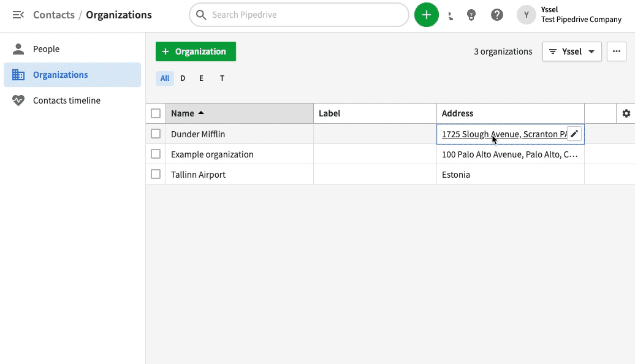Sort by the Name column header
The image size is (635, 364).
tap(239, 113)
